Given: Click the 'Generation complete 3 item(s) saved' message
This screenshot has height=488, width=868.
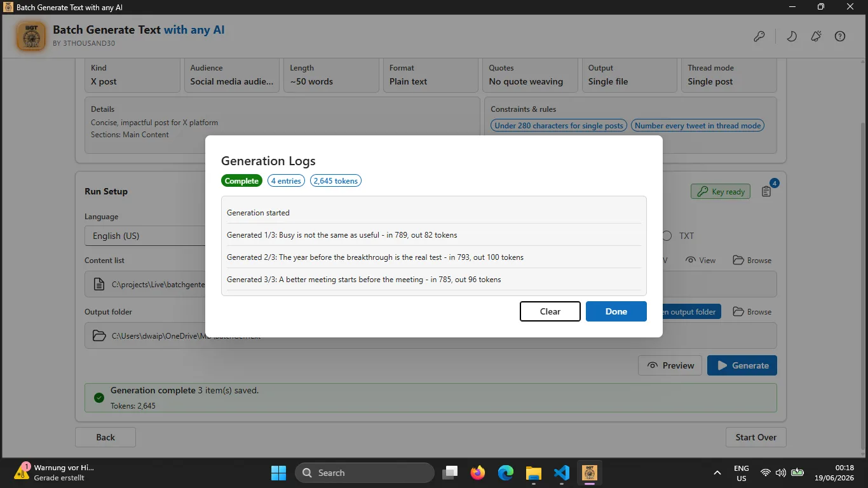Looking at the screenshot, I should tap(184, 391).
